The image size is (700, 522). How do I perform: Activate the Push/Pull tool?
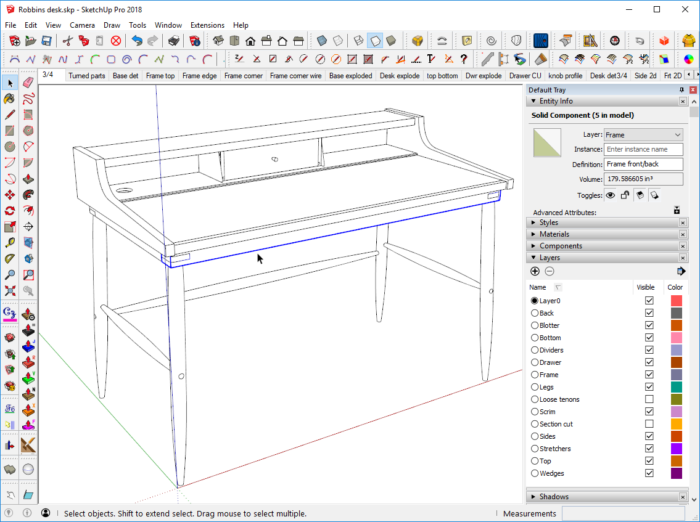(x=28, y=179)
